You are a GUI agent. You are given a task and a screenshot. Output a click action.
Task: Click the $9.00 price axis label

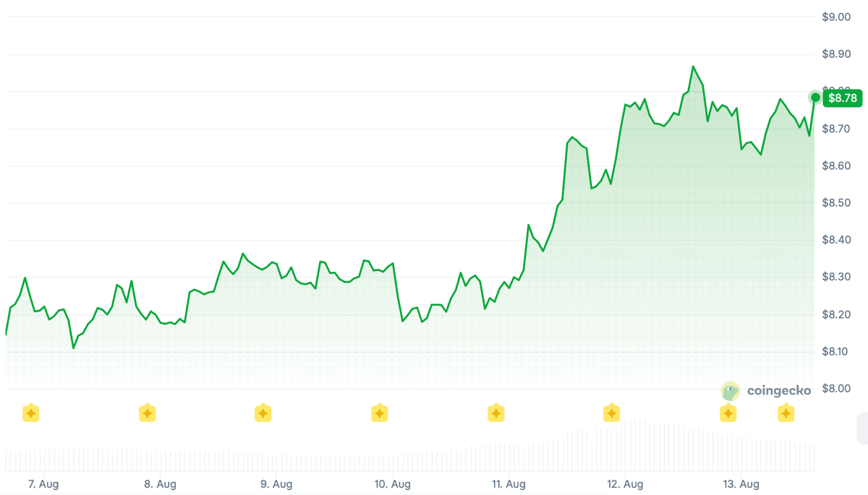click(x=836, y=17)
